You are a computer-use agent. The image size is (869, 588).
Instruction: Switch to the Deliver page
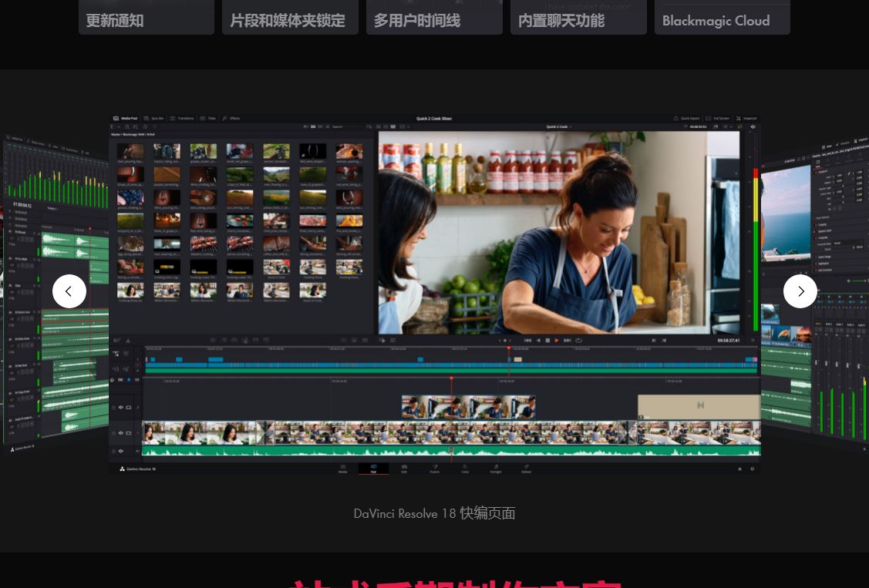point(526,469)
